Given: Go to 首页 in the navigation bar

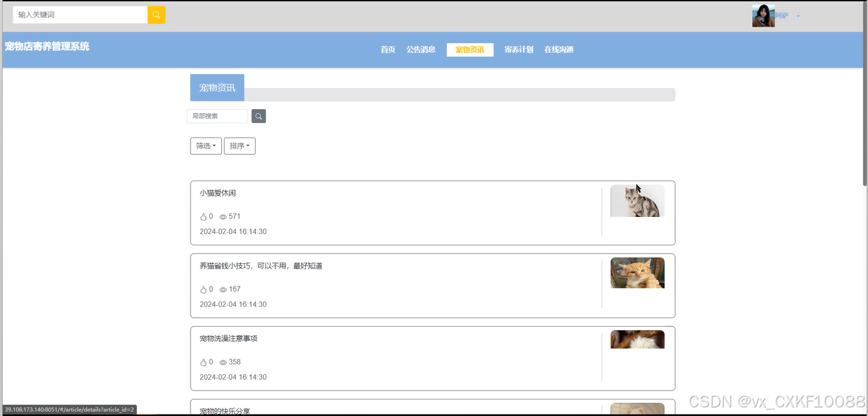Looking at the screenshot, I should [388, 50].
